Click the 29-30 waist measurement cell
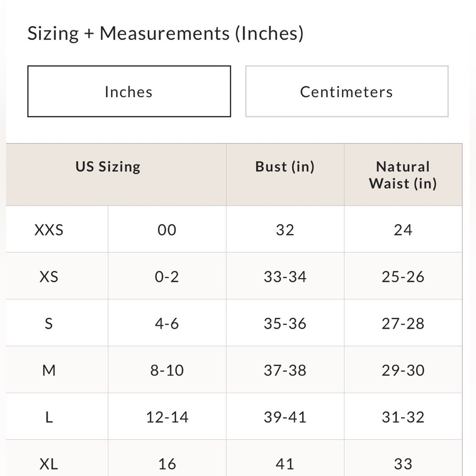The width and height of the screenshot is (476, 476). [403, 369]
